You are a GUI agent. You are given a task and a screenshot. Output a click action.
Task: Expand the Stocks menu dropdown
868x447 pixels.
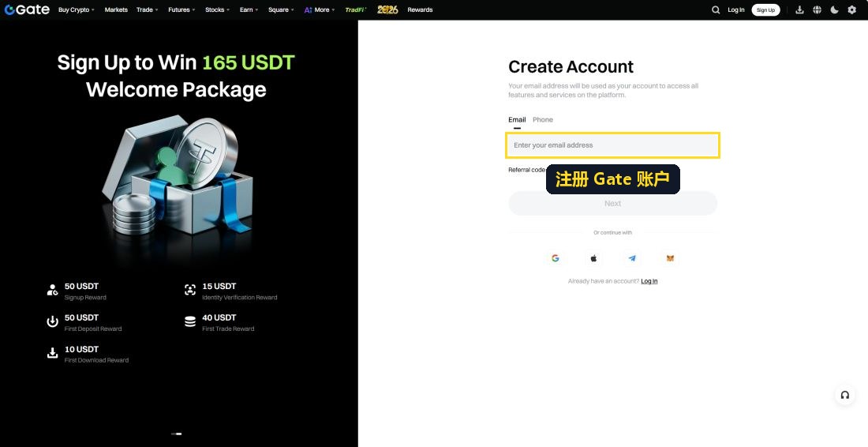click(218, 10)
